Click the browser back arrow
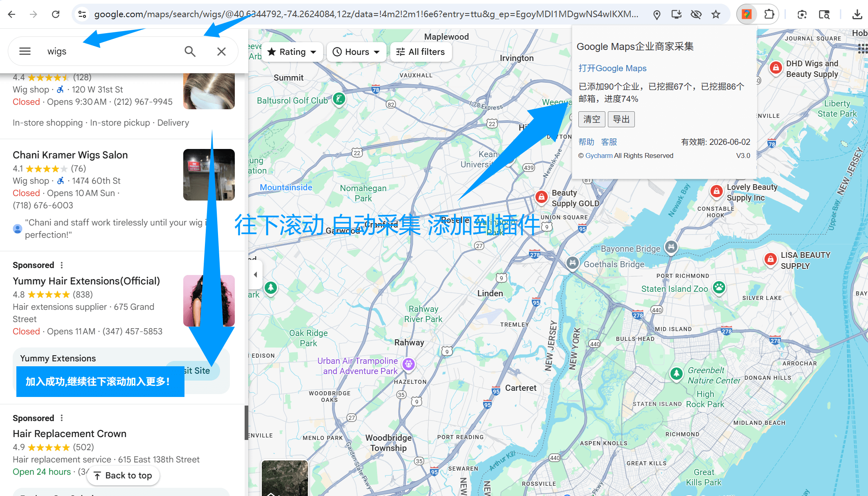The width and height of the screenshot is (868, 496). [x=11, y=14]
